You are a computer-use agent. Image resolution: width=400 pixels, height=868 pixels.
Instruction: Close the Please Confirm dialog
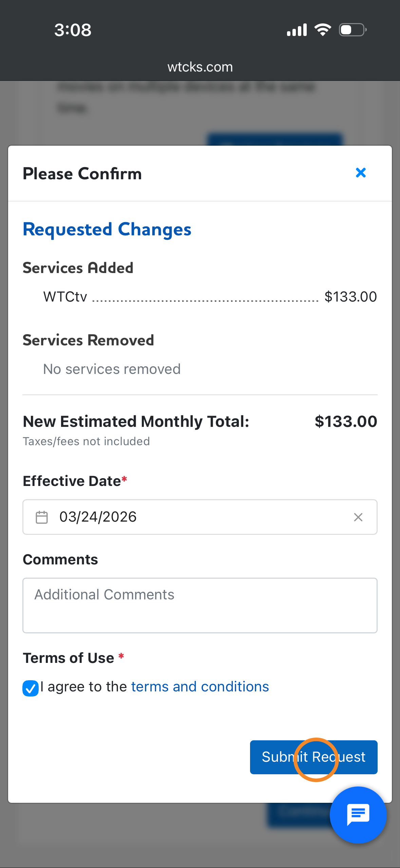pos(361,173)
